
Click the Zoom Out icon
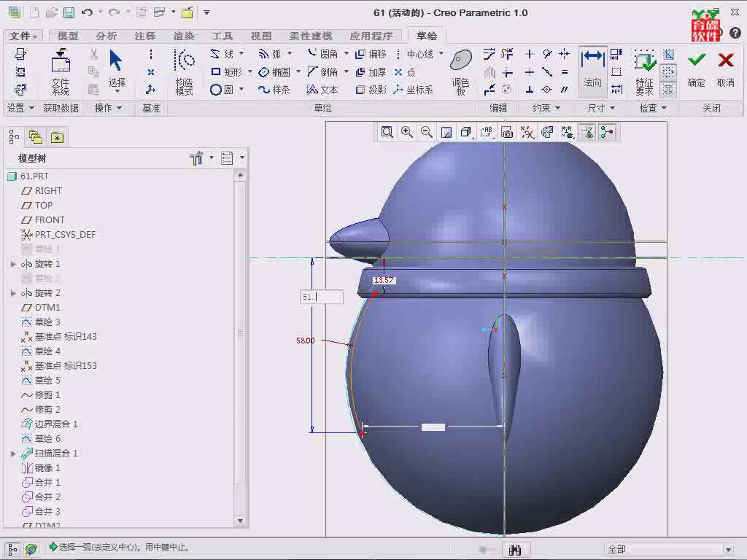click(x=427, y=132)
